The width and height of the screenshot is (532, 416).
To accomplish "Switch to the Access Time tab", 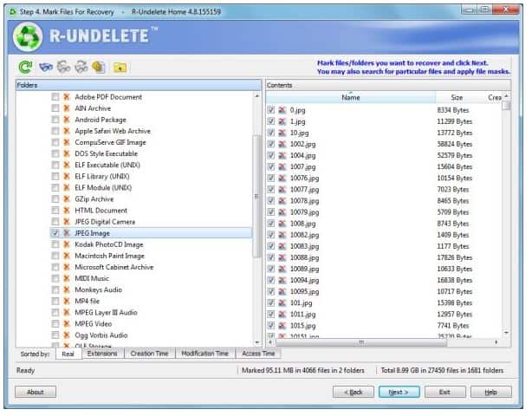I will click(x=258, y=354).
